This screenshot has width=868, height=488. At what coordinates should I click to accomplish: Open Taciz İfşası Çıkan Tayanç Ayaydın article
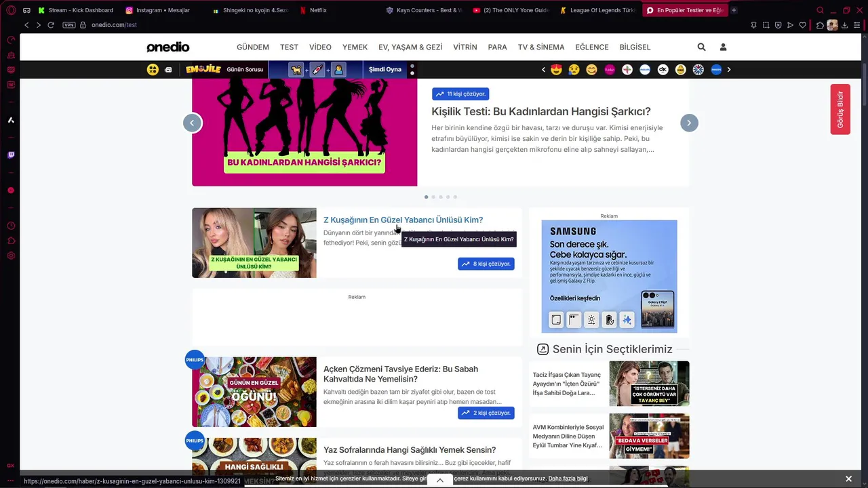click(x=567, y=384)
